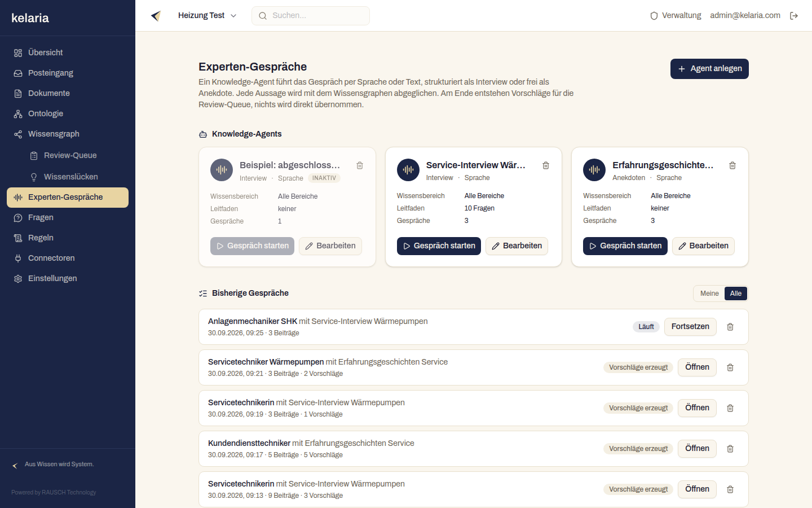This screenshot has height=508, width=812.
Task: Click Agent anlegen button
Action: (709, 69)
